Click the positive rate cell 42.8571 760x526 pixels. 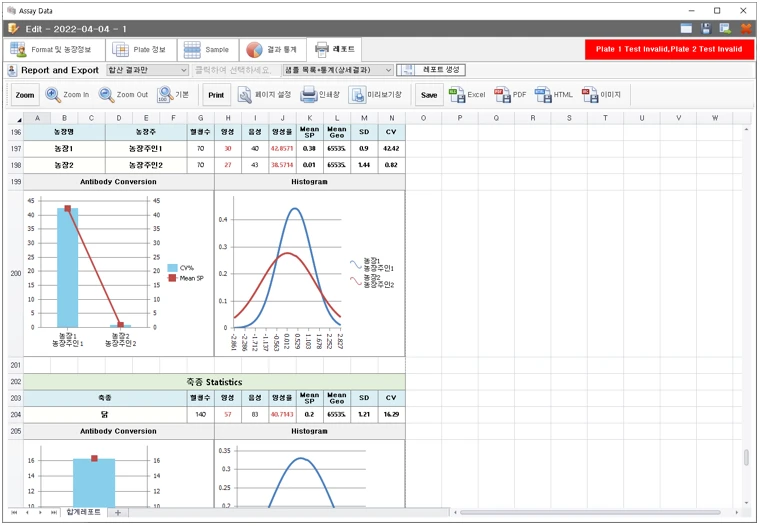pos(282,148)
